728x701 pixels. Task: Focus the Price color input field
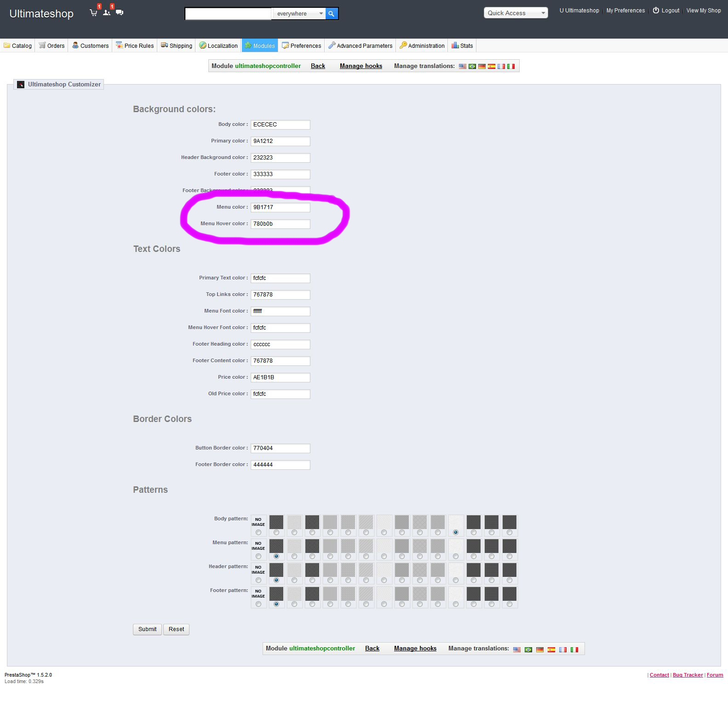(281, 377)
